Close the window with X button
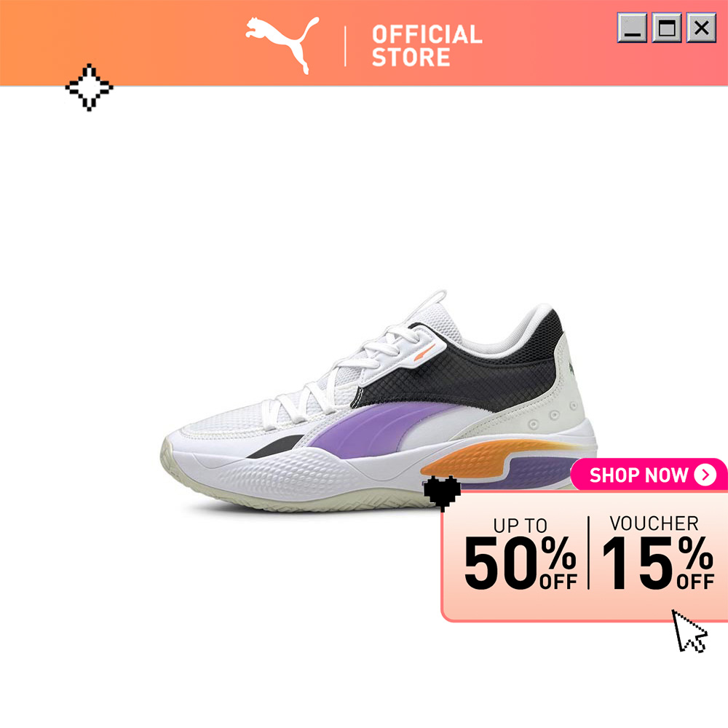This screenshot has width=728, height=728. coord(702,28)
